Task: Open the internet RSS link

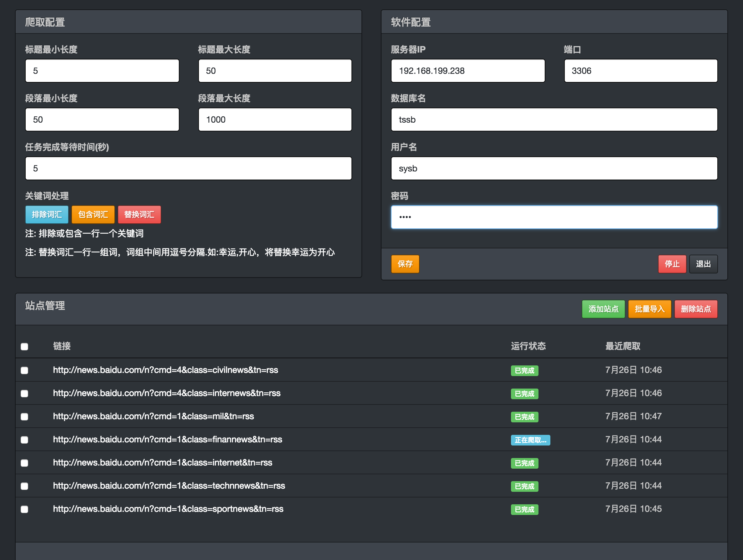Action: pos(163,463)
